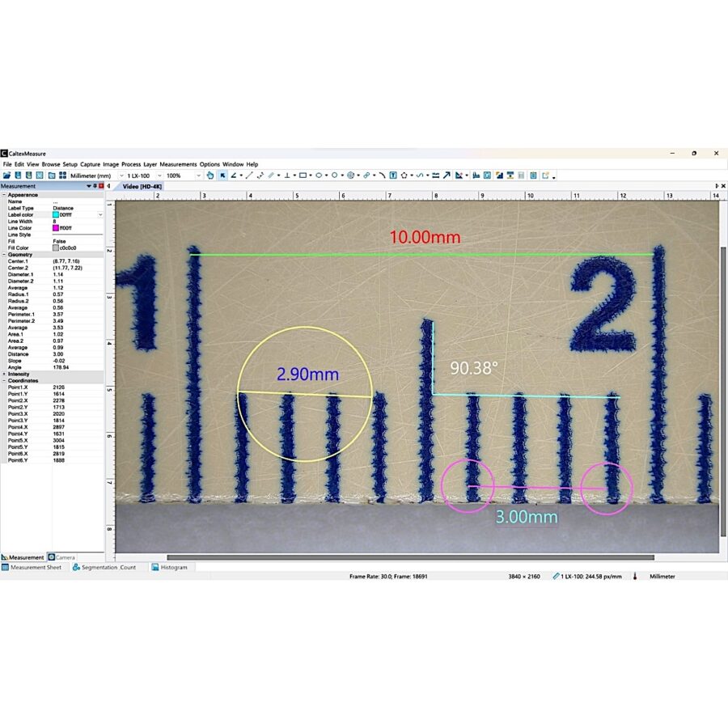The image size is (728, 728).
Task: Select the arrow pointer tool
Action: 222,176
